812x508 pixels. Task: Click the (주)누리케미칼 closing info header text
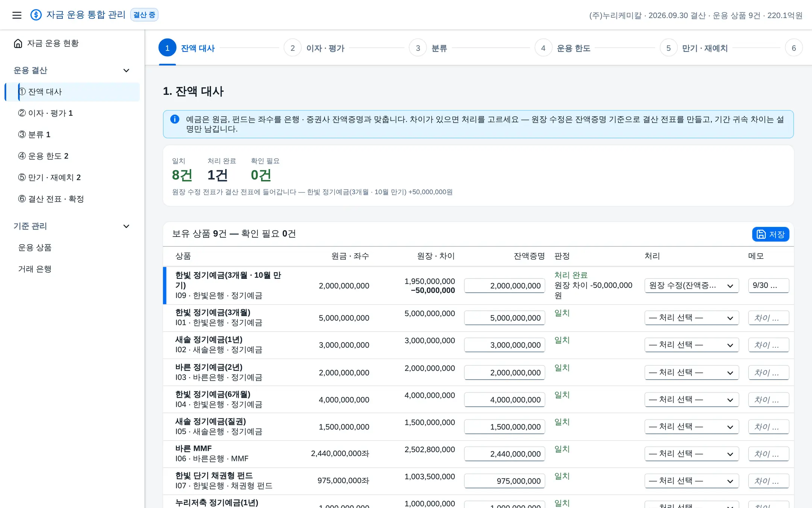pos(696,15)
